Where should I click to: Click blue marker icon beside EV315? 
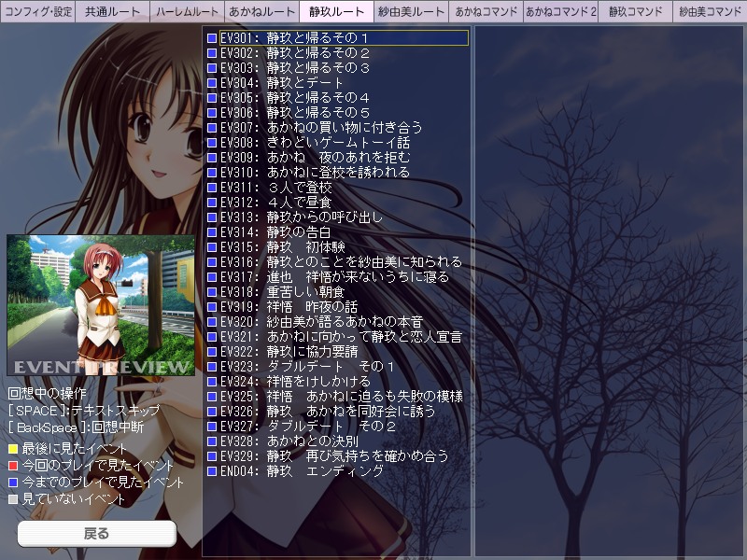coord(212,247)
